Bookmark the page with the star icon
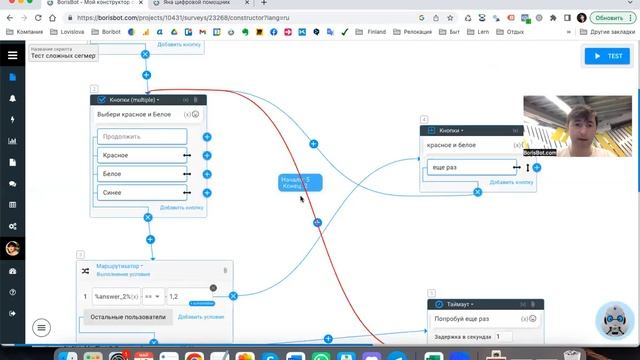The width and height of the screenshot is (640, 360). tap(450, 18)
